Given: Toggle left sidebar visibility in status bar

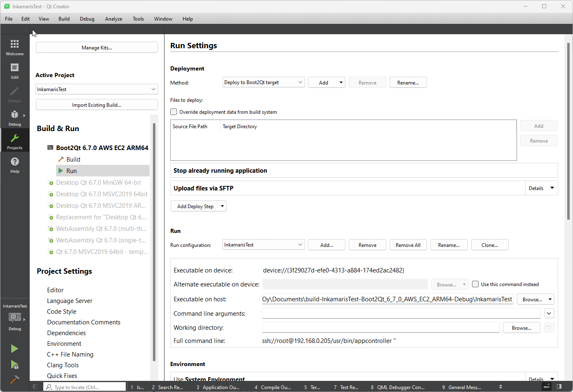Looking at the screenshot, I should 35,387.
